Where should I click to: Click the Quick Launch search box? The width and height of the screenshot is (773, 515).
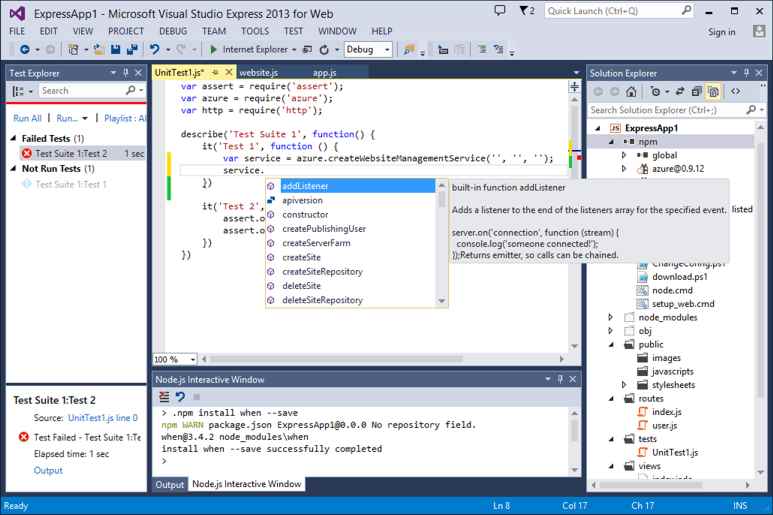(x=619, y=10)
